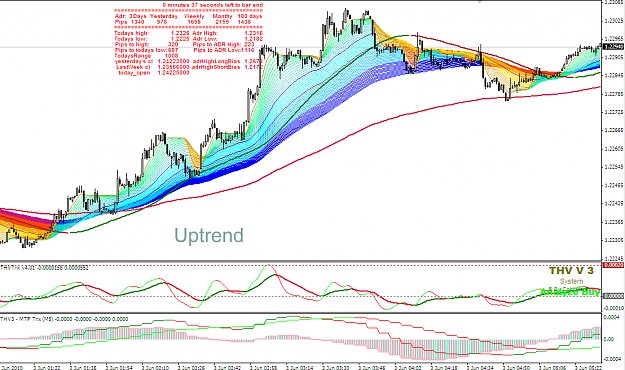Click the bar-end countdown timer text

pyautogui.click(x=212, y=5)
